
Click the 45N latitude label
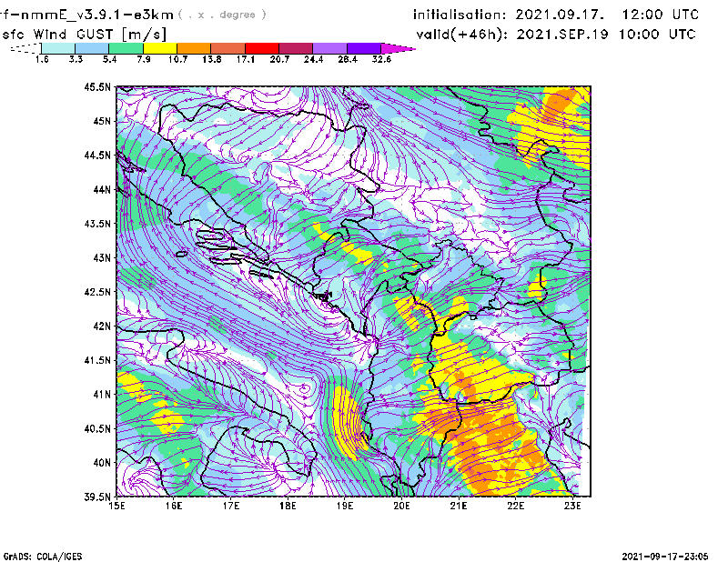tap(102, 121)
